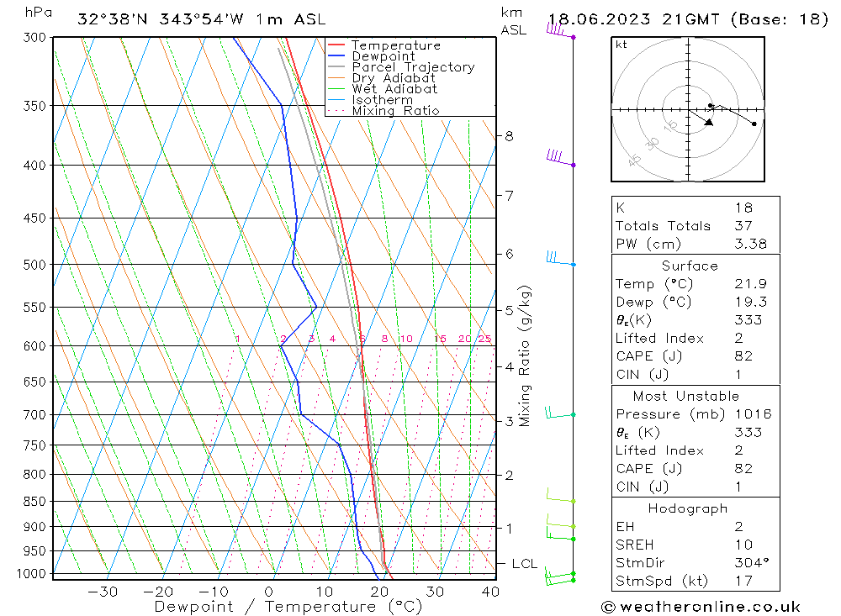Viewport: 841px width, 616px height.
Task: Select the Dewpoint legend entry
Action: point(383,56)
